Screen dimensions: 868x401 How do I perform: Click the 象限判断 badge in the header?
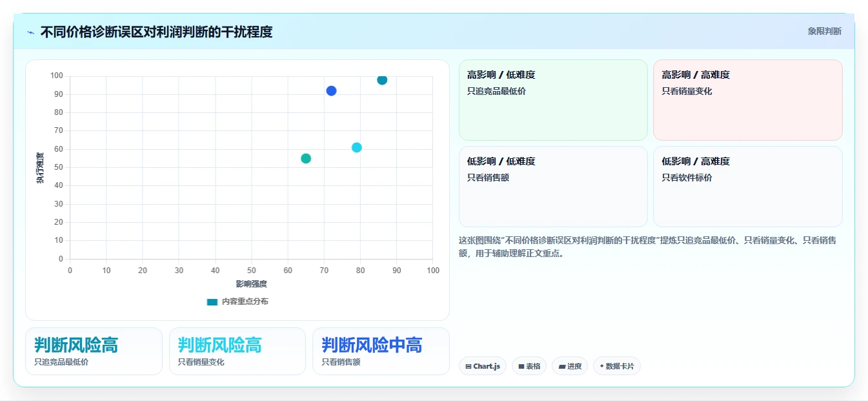pyautogui.click(x=824, y=31)
